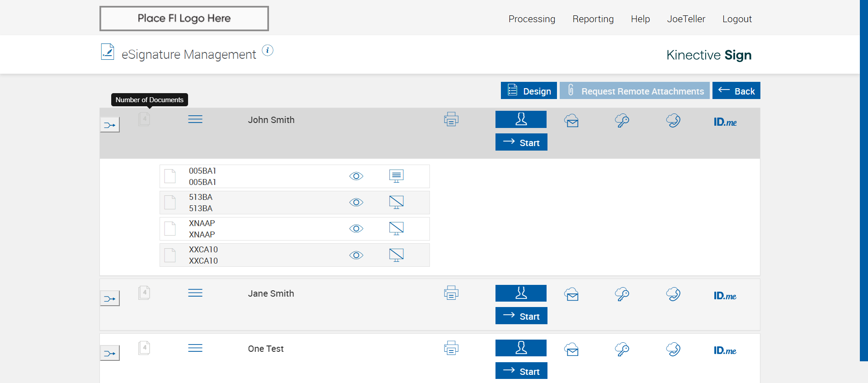Click the info icon beside eSignature Management
The image size is (868, 383).
pos(268,51)
